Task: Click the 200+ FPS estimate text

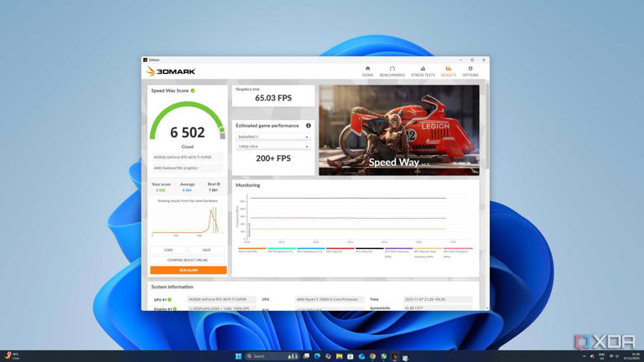Action: pos(273,158)
